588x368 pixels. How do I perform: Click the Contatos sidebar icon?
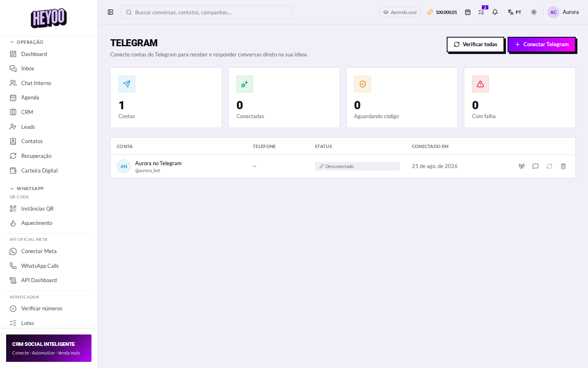[x=13, y=141]
